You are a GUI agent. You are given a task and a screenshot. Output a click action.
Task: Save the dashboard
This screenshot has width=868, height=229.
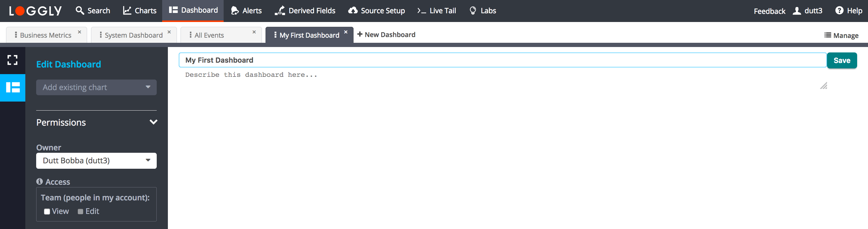(841, 61)
